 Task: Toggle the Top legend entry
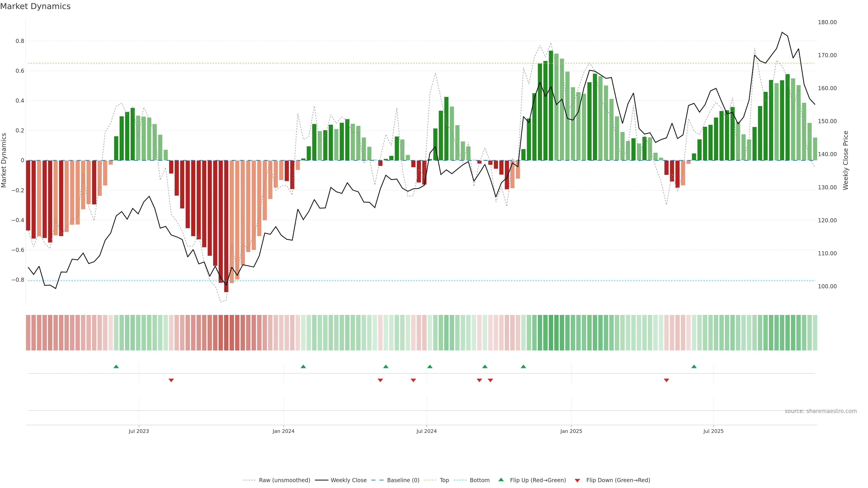pyautogui.click(x=444, y=480)
